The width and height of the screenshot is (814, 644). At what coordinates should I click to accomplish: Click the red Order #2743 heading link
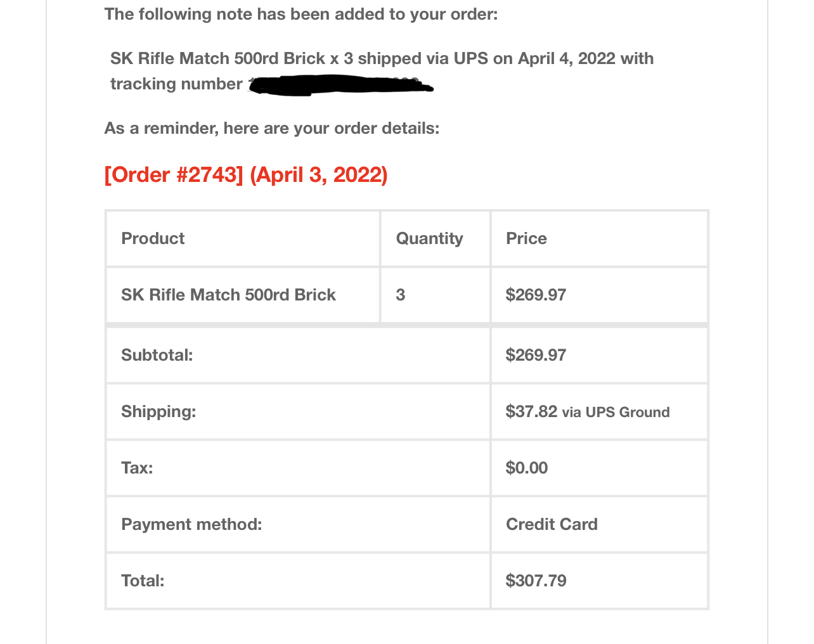tap(246, 174)
